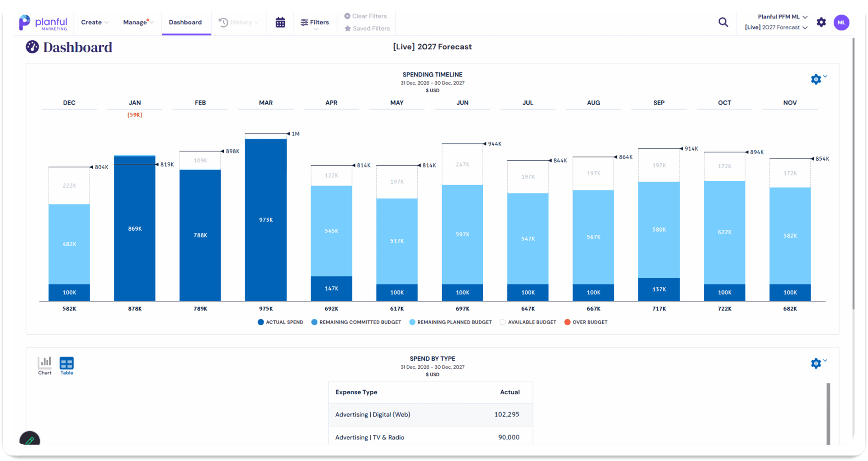Click the Saved Filters star icon
This screenshot has height=461, width=868.
coord(348,29)
